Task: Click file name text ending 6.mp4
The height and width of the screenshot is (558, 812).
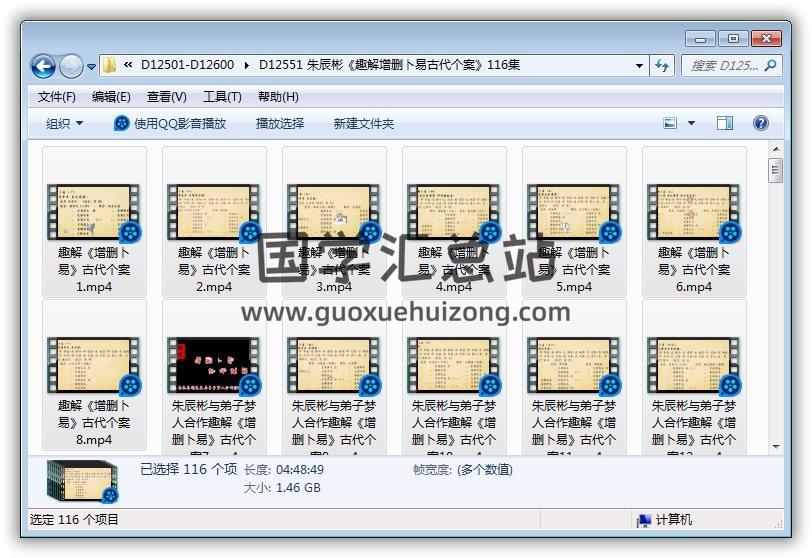Action: [694, 270]
